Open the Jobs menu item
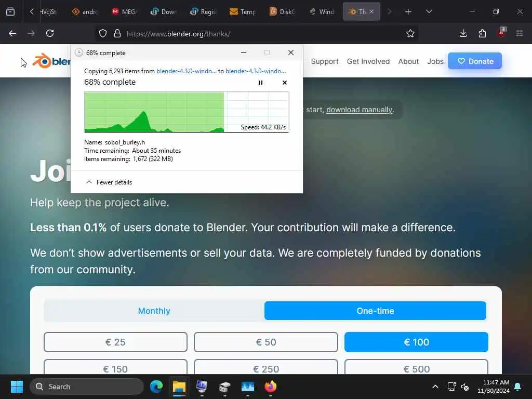The height and width of the screenshot is (399, 532). 435,61
